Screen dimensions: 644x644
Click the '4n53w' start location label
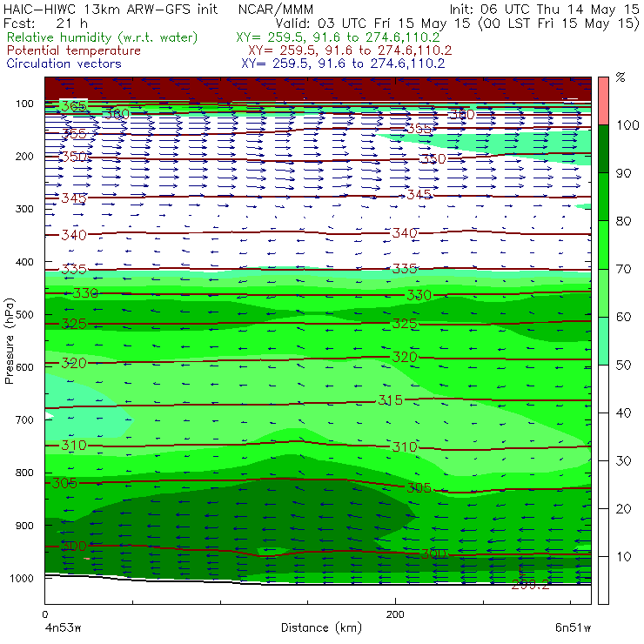click(62, 627)
